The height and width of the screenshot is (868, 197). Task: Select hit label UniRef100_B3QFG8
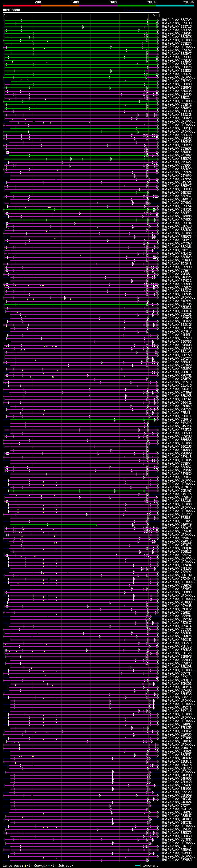click(x=177, y=111)
